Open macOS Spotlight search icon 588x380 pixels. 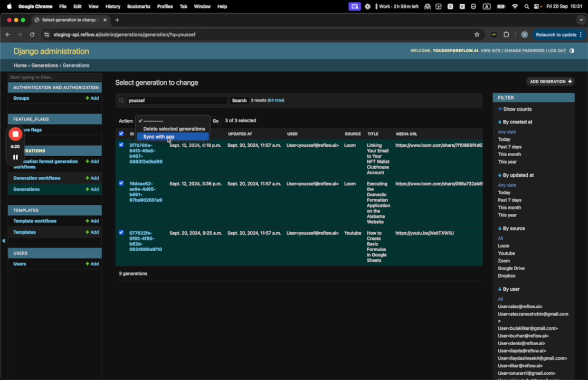point(526,6)
